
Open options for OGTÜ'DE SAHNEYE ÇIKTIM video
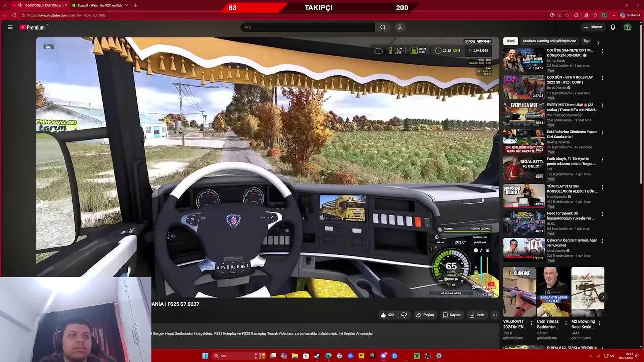[x=602, y=51]
